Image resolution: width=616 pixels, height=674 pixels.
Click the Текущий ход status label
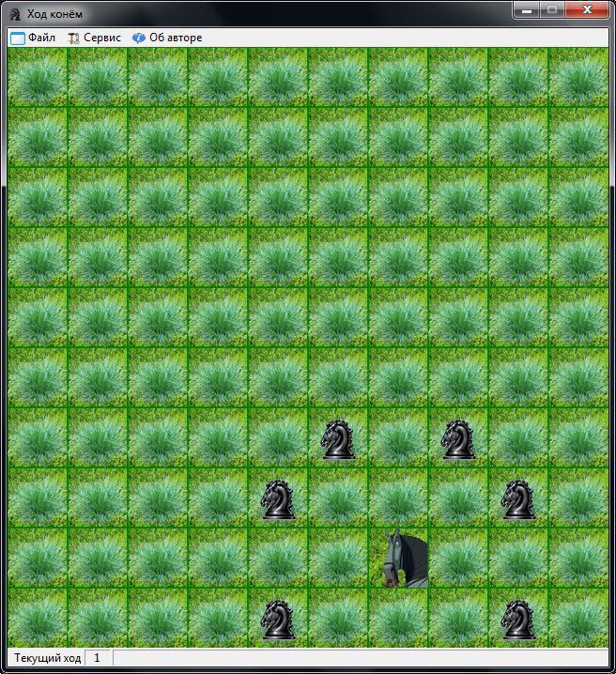click(47, 658)
